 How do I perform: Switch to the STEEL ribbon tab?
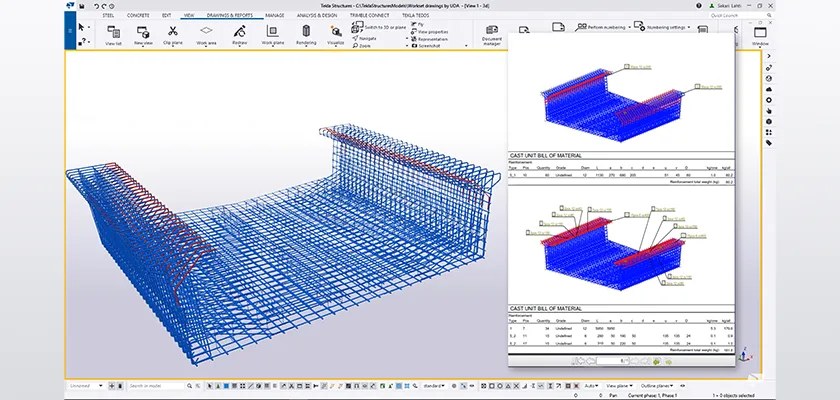click(x=108, y=16)
